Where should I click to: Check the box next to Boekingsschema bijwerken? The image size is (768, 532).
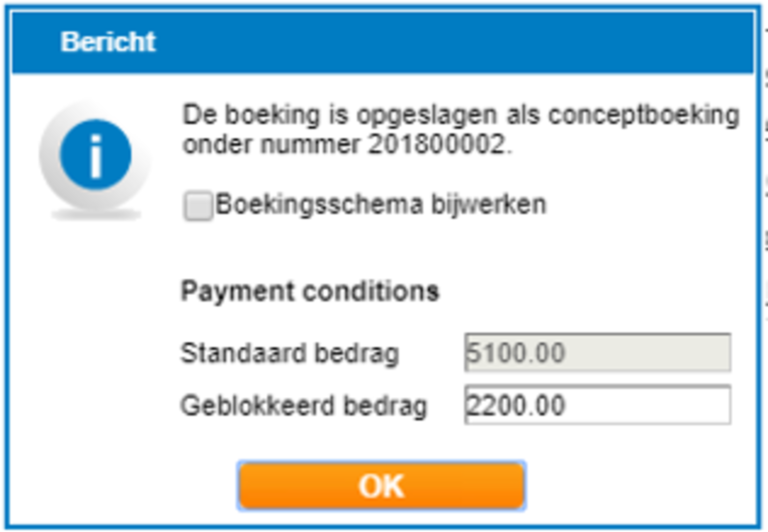[x=198, y=204]
